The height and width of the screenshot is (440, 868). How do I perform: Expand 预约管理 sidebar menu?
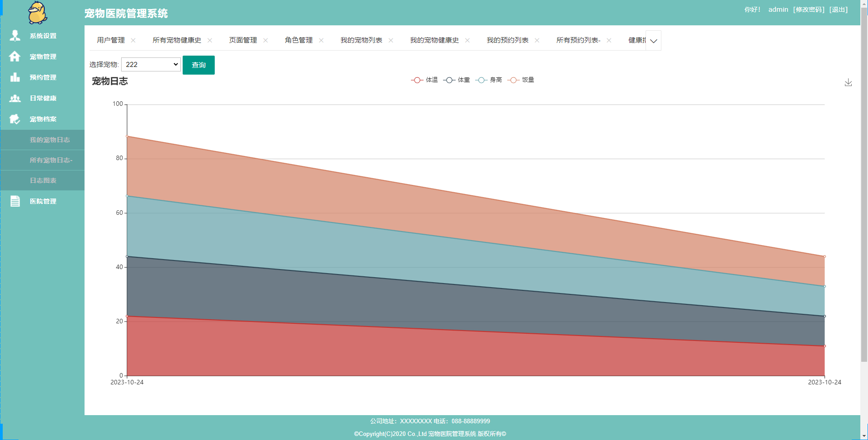[x=42, y=77]
